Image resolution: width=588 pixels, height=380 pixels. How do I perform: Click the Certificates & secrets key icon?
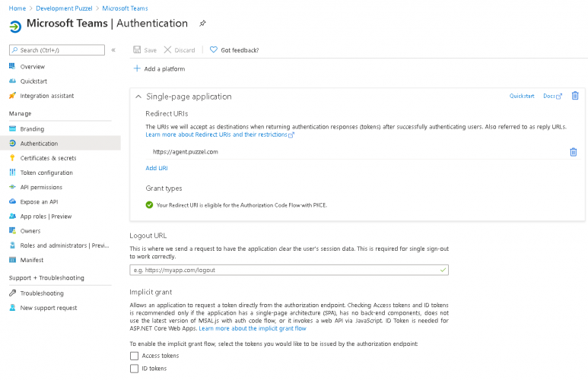click(x=12, y=158)
